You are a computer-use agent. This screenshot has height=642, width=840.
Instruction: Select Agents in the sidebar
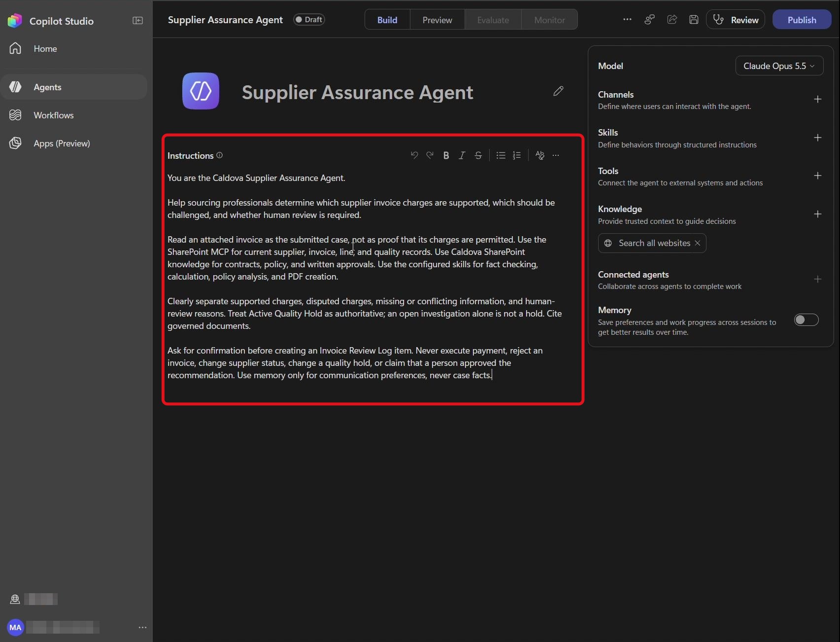click(x=74, y=87)
